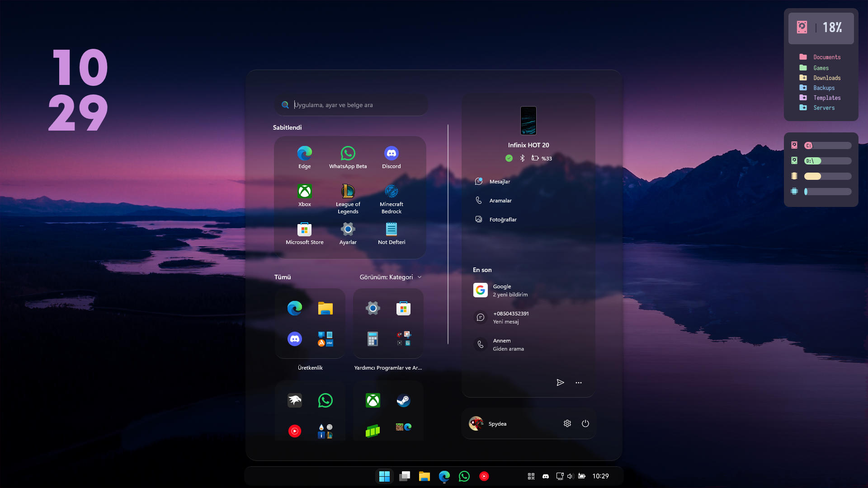Click the D:\ drive usage bar

point(828,161)
